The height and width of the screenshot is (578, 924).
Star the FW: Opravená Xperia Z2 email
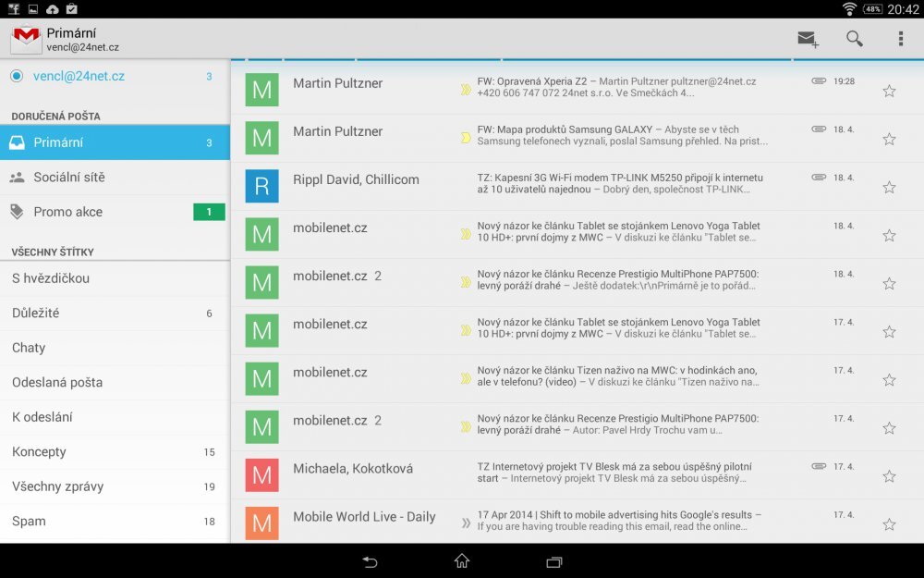(888, 90)
